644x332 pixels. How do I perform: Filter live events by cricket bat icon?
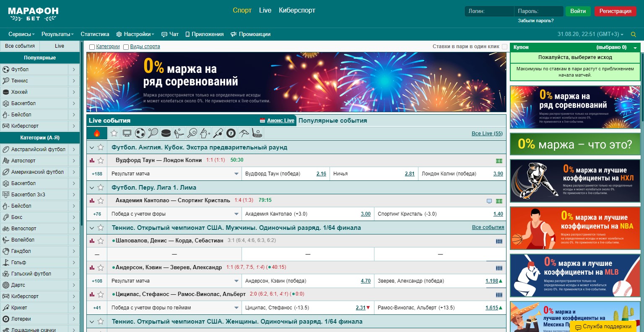218,133
